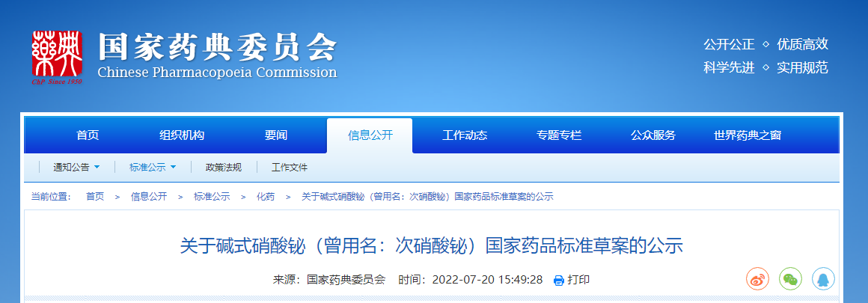
Task: Click the blue printer icon
Action: (x=559, y=280)
